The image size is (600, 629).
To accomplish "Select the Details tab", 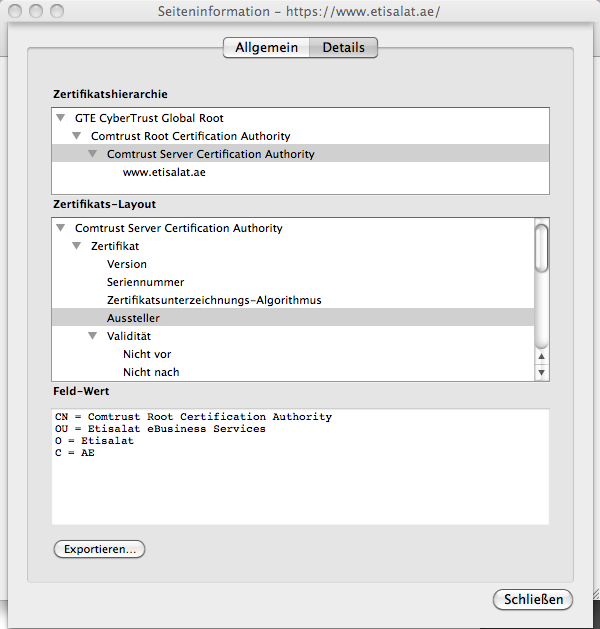I will point(343,47).
